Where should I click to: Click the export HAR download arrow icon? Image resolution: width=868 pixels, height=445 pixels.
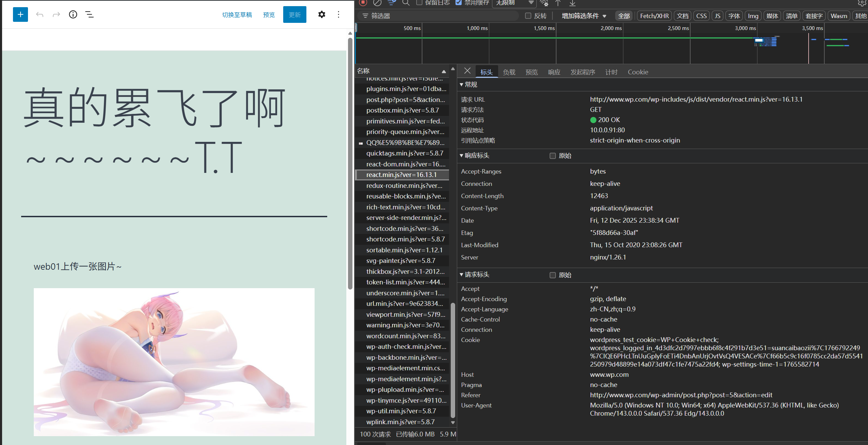(573, 3)
